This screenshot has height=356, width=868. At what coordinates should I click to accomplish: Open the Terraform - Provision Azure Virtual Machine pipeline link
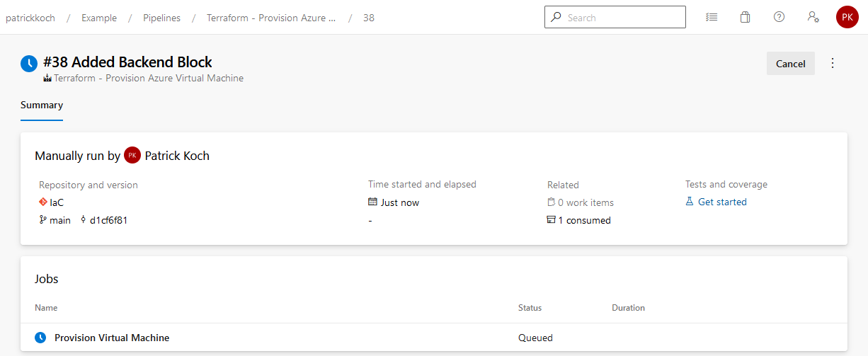(149, 79)
